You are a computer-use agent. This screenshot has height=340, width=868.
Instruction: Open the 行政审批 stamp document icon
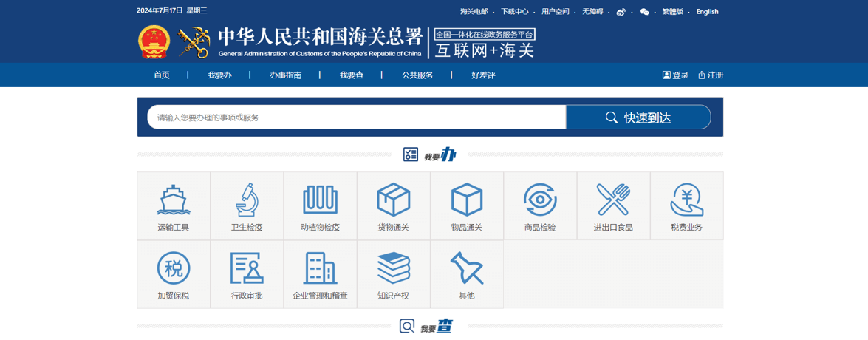point(247,268)
